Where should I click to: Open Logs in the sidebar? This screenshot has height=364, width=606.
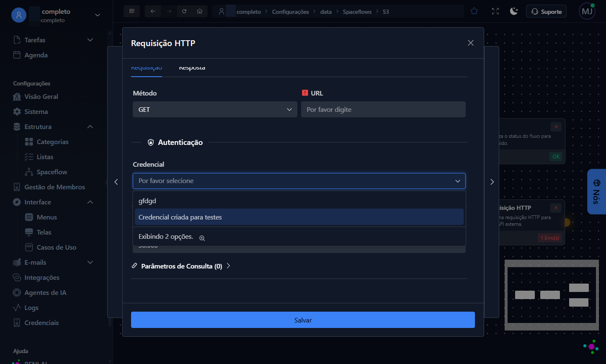point(31,307)
